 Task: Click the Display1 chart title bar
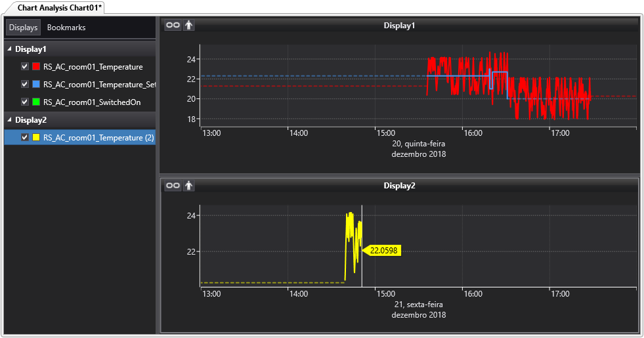399,26
